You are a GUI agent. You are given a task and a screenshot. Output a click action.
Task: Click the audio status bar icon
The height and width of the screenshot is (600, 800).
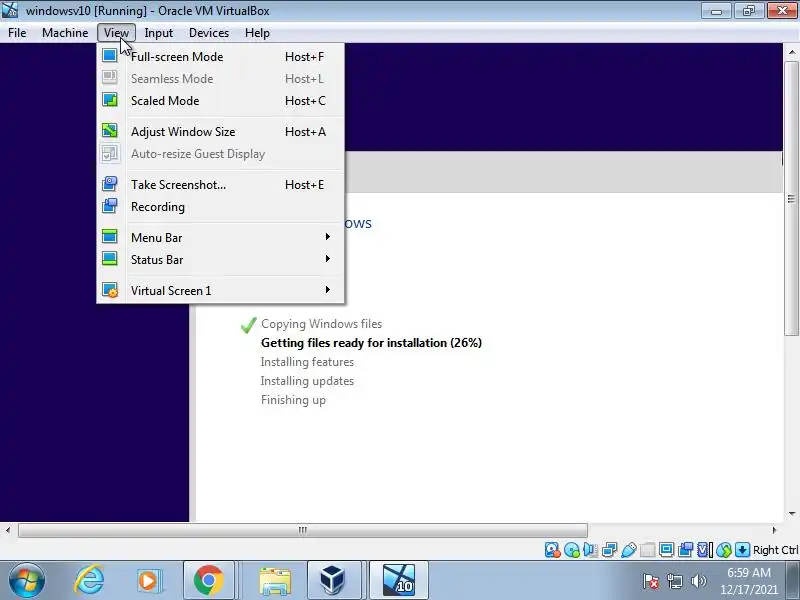pos(590,549)
